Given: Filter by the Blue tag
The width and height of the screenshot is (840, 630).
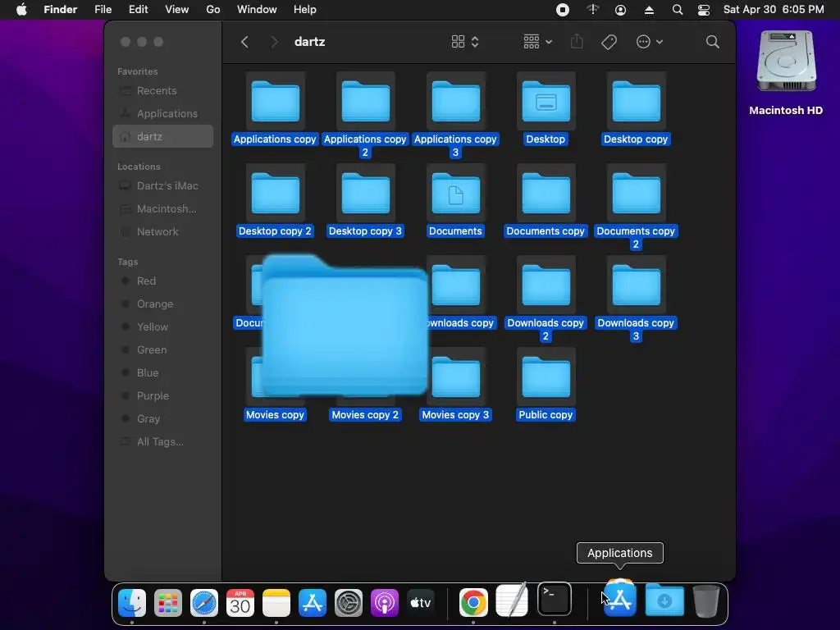Looking at the screenshot, I should tap(163, 373).
